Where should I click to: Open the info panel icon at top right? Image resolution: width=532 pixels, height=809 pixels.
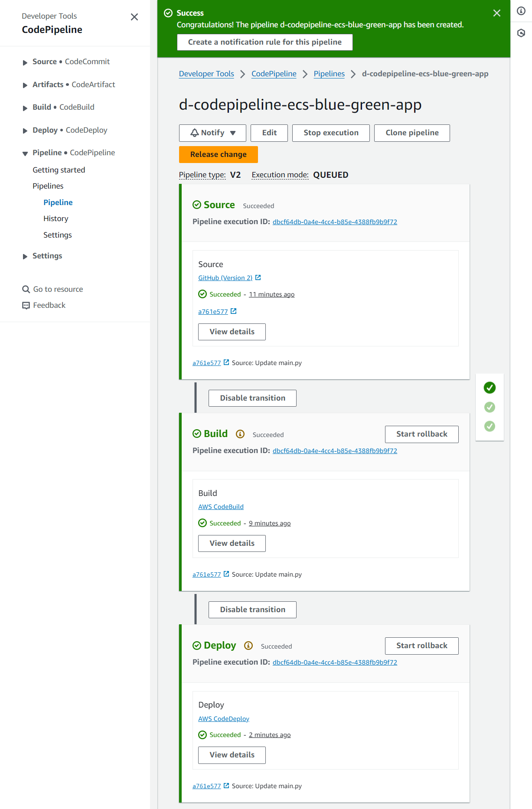[x=521, y=11]
